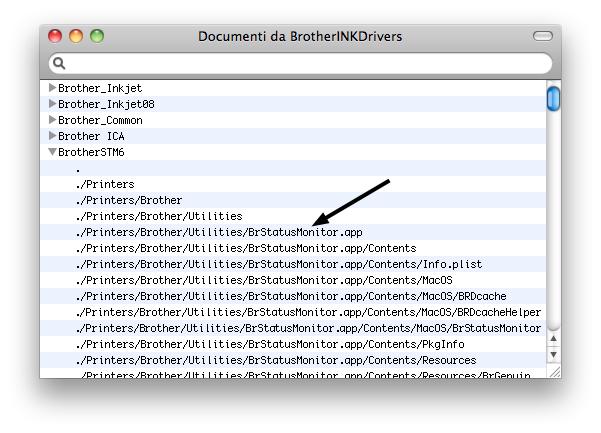The image size is (601, 433).
Task: Select the ./Printers/Brother/Utilities row
Action: [x=293, y=216]
